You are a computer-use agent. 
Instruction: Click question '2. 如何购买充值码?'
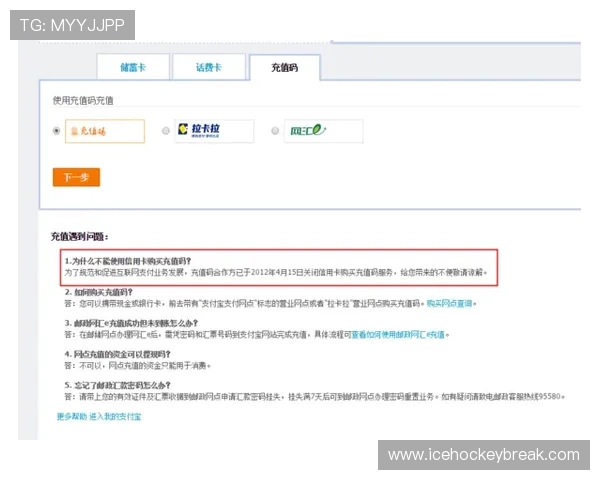tap(98, 292)
